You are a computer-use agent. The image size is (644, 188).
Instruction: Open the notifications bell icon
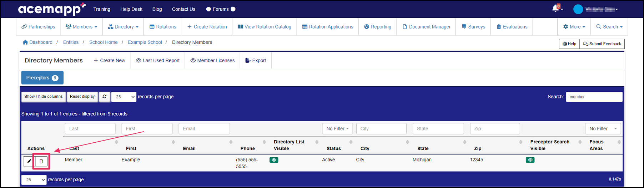[556, 8]
